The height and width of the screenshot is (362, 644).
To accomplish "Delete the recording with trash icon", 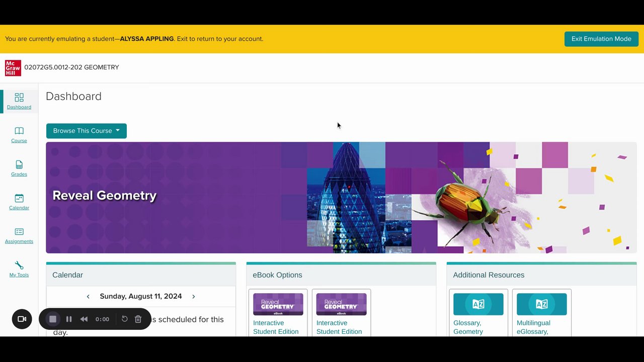I will pyautogui.click(x=138, y=319).
